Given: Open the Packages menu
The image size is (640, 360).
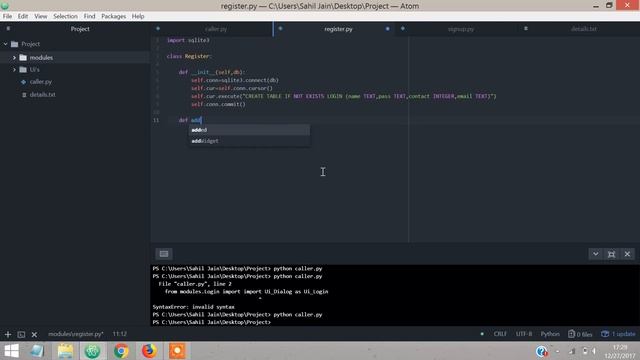Looking at the screenshot, I should (x=113, y=16).
